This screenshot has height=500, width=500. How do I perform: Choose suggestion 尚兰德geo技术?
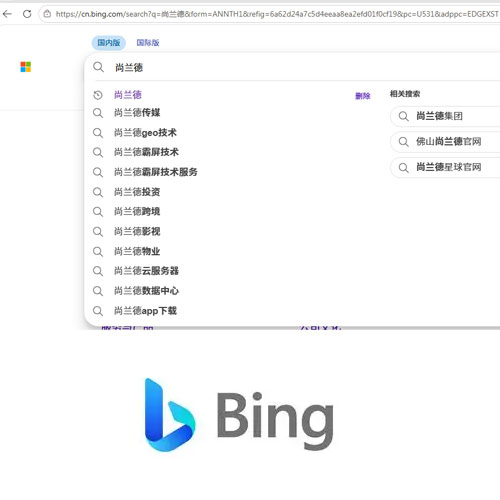click(x=145, y=133)
